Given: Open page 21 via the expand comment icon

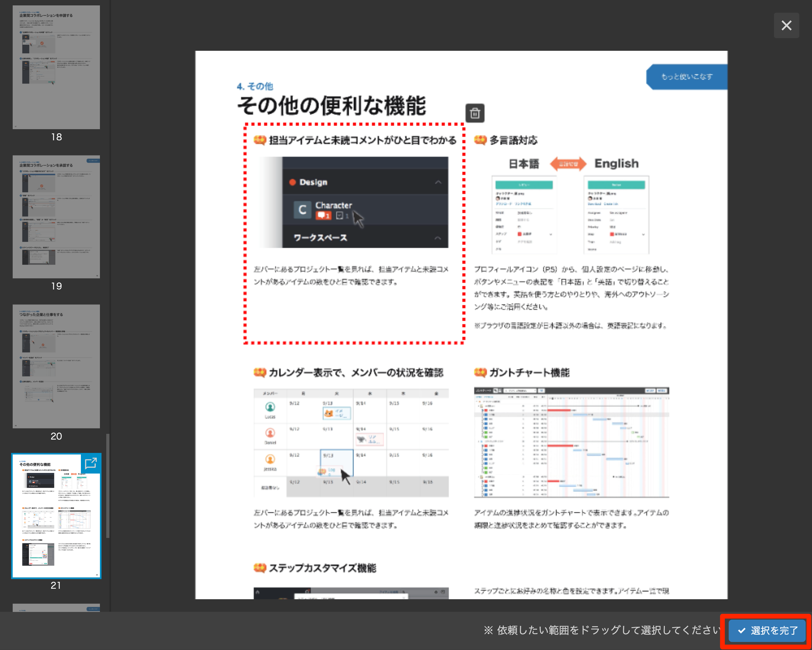Looking at the screenshot, I should [x=90, y=464].
